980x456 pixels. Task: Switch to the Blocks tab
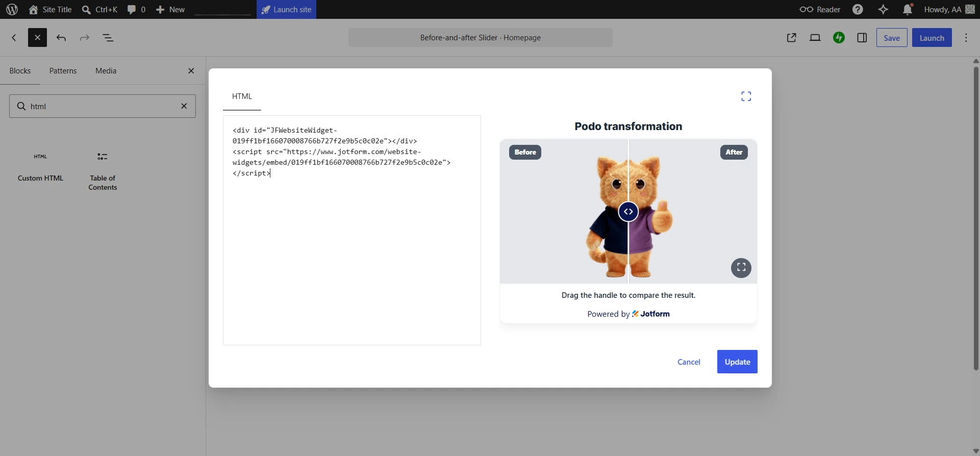(20, 71)
